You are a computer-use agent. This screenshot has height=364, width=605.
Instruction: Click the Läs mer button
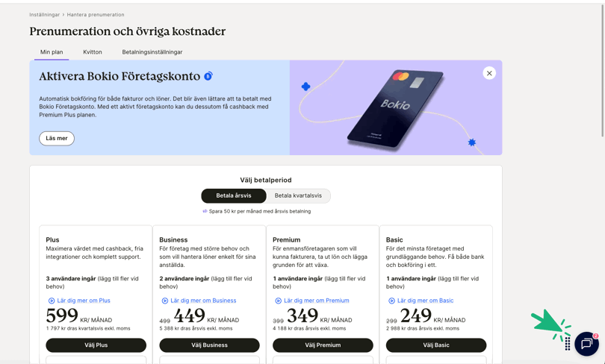click(x=57, y=138)
